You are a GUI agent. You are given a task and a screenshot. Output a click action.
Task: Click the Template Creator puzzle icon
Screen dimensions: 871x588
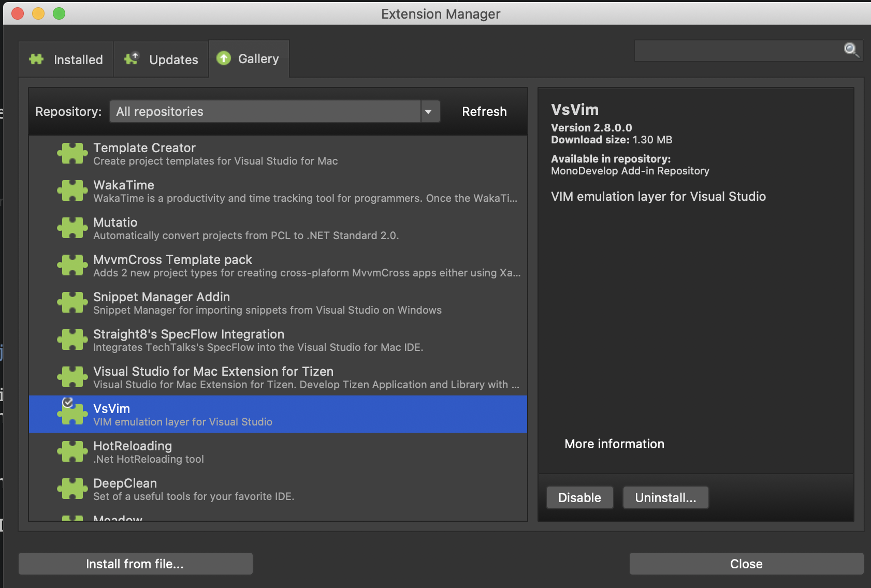[x=72, y=153]
